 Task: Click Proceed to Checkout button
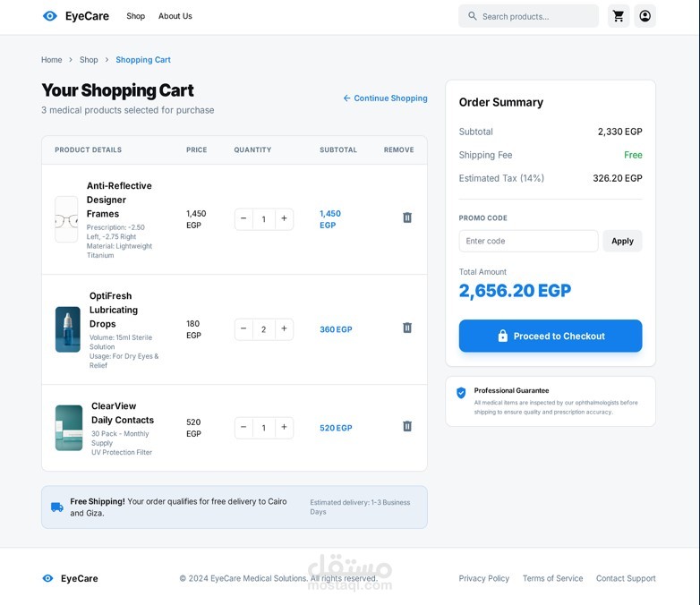551,336
